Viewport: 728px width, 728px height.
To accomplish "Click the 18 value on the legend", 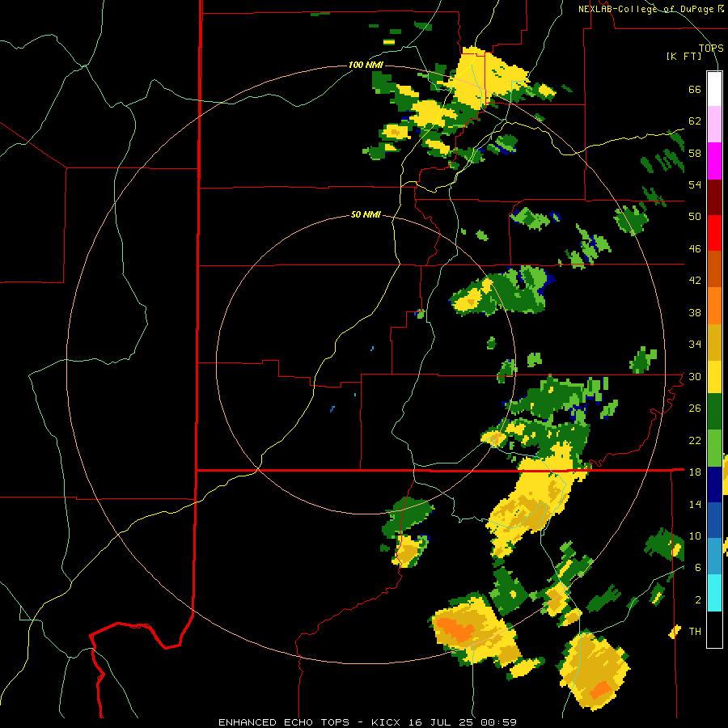I will coord(695,472).
